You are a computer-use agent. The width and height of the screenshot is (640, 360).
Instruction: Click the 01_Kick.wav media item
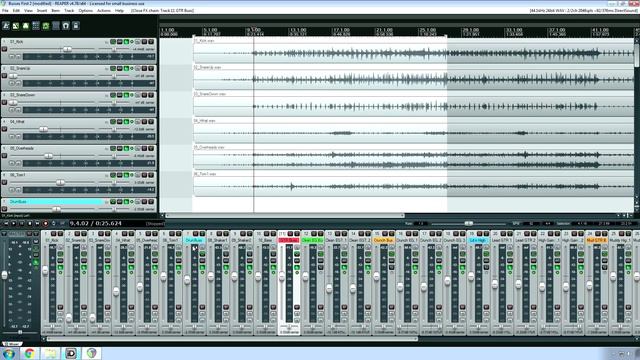(413, 51)
